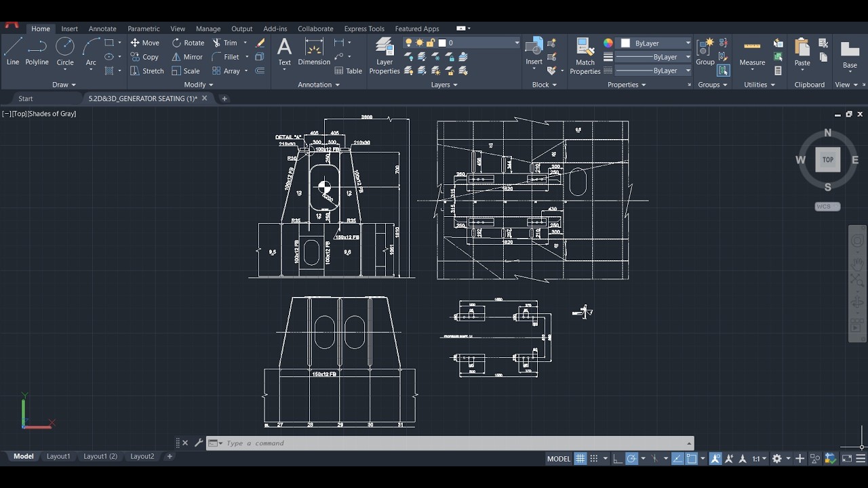
Task: Toggle 2D object snap in status bar
Action: tap(692, 459)
